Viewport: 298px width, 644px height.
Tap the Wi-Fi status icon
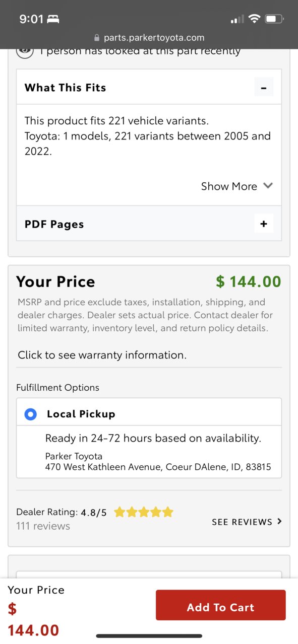pos(254,19)
